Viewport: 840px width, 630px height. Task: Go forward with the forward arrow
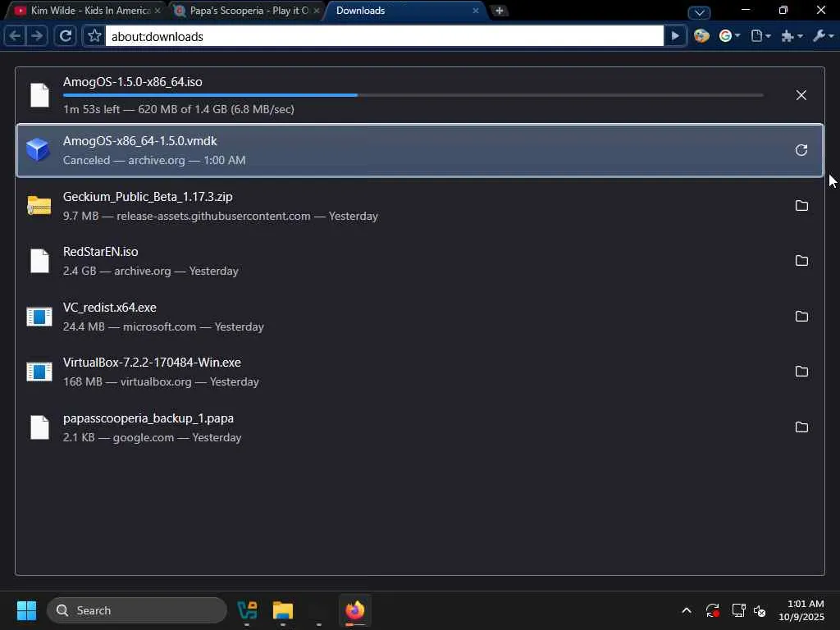tap(37, 36)
